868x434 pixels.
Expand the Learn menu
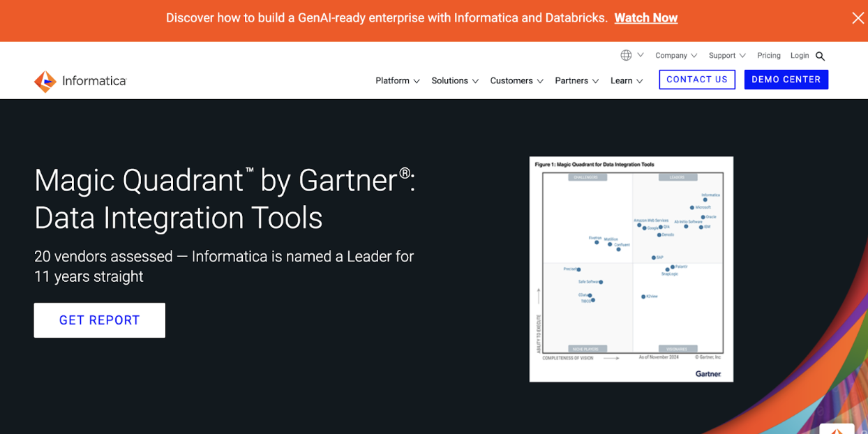(627, 81)
